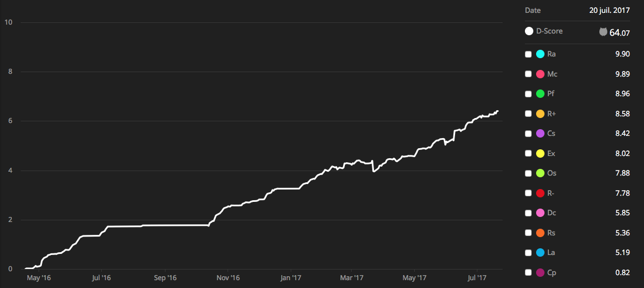Viewport: 644px width, 288px height.
Task: Click the gray badge icon beside 64.07
Action: click(x=603, y=32)
